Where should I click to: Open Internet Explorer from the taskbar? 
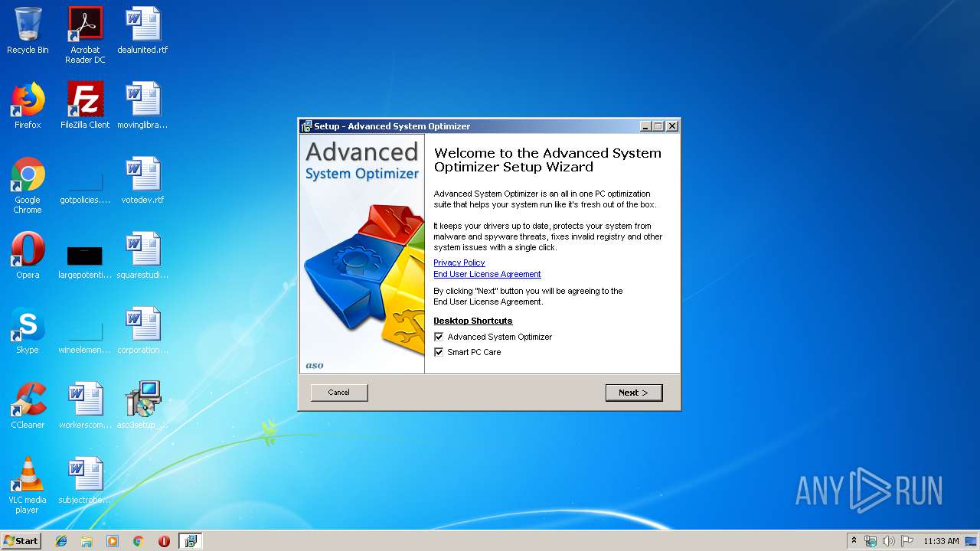[x=61, y=541]
